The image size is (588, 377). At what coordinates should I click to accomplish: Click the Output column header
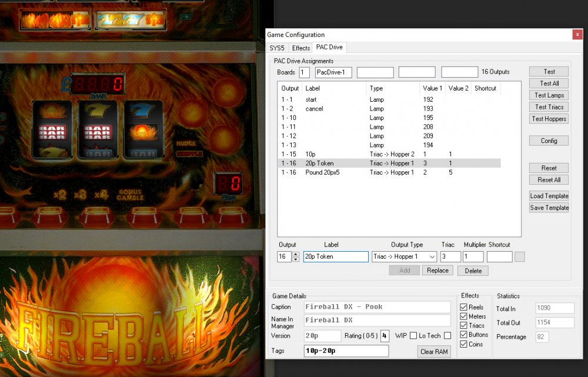point(290,89)
